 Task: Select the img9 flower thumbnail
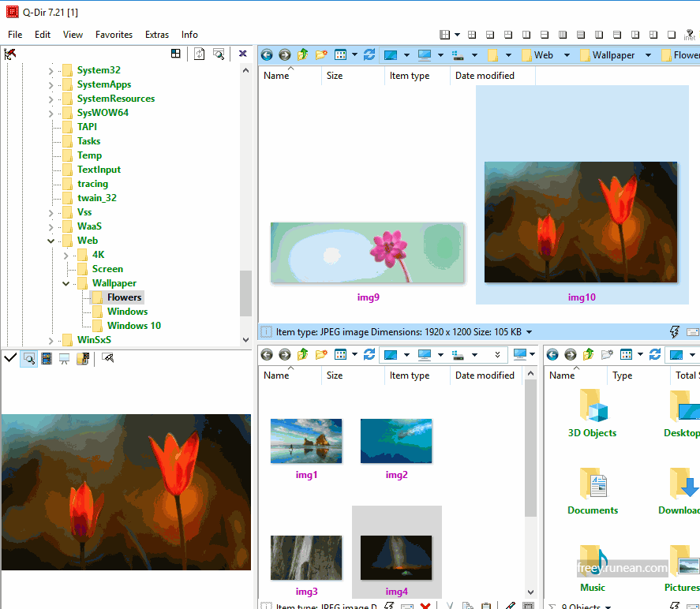click(367, 252)
